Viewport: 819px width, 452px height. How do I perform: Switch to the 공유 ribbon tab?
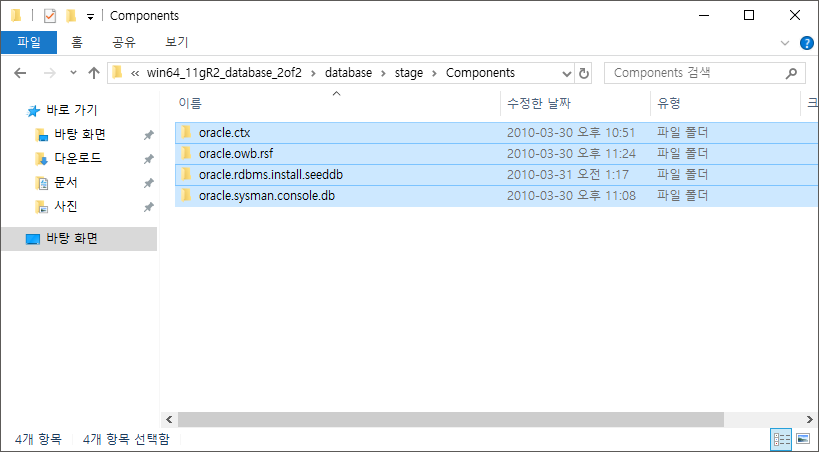124,42
